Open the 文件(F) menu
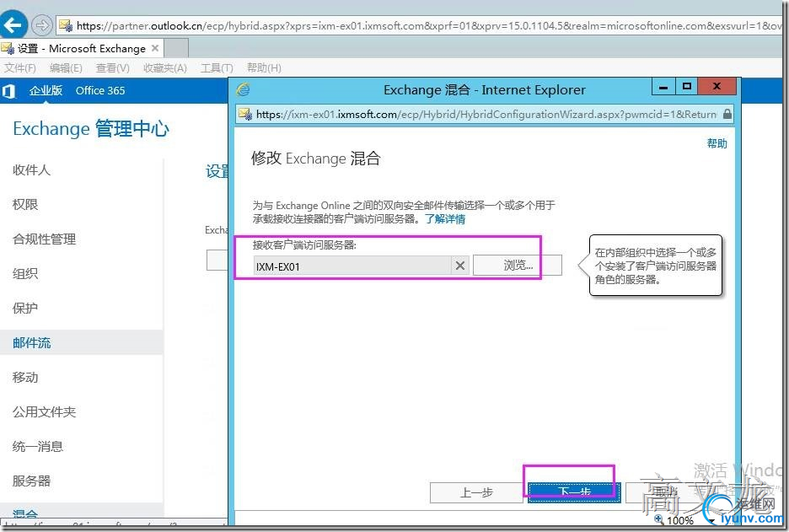Screen dimensions: 789x532 click(20, 68)
